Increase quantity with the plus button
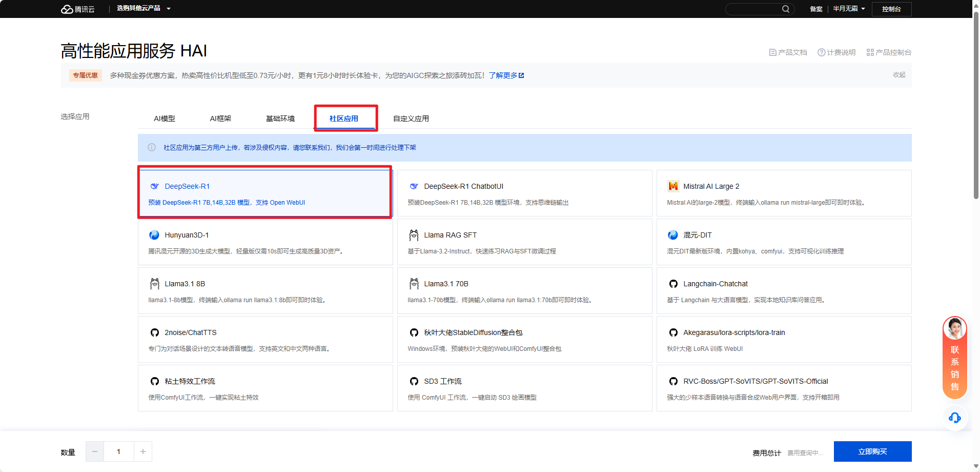Screen dimensions: 980x472 point(143,451)
